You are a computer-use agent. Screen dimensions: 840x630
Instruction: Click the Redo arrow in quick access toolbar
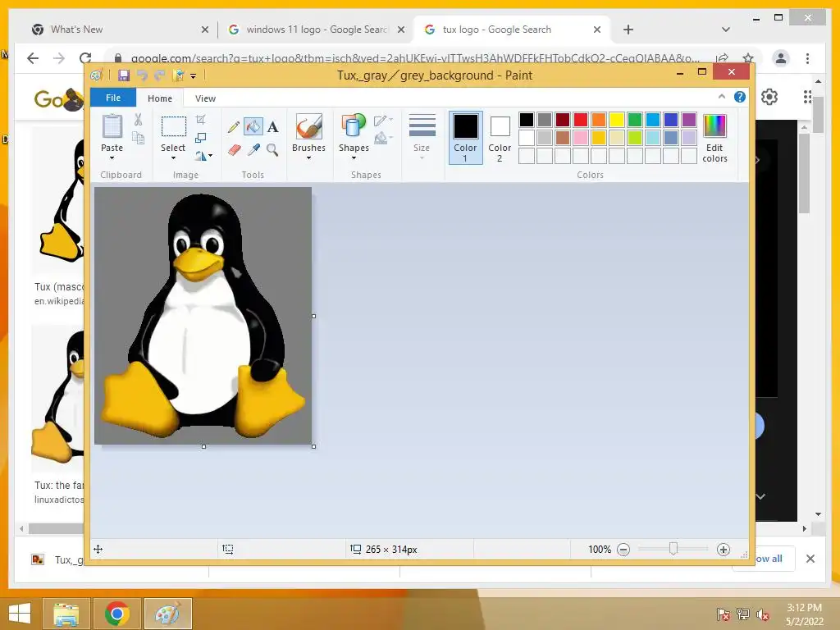tap(160, 75)
